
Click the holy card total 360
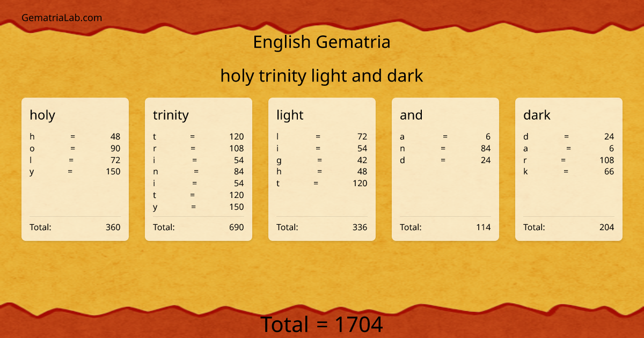tap(113, 227)
